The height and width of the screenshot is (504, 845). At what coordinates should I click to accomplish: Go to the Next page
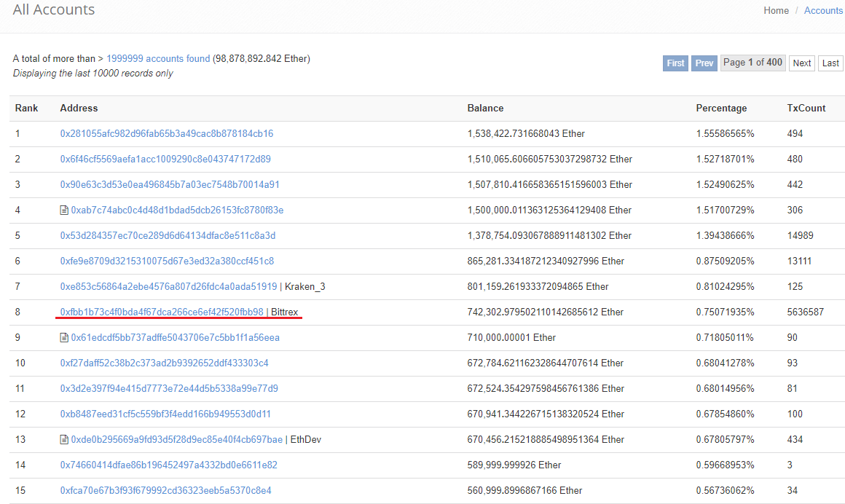point(802,63)
